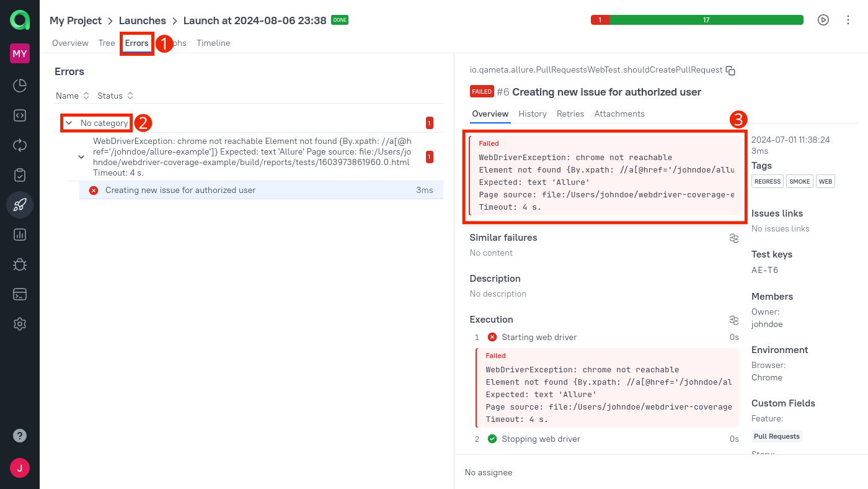The image size is (868, 489).
Task: Open the MY project avatar
Action: tap(20, 53)
